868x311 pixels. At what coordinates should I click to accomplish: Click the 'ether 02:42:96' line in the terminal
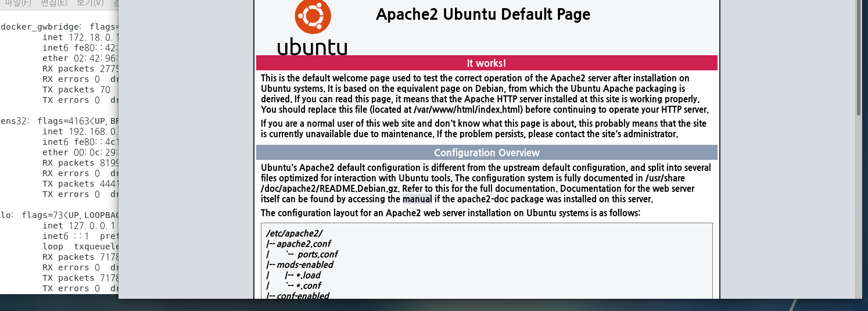(x=80, y=58)
